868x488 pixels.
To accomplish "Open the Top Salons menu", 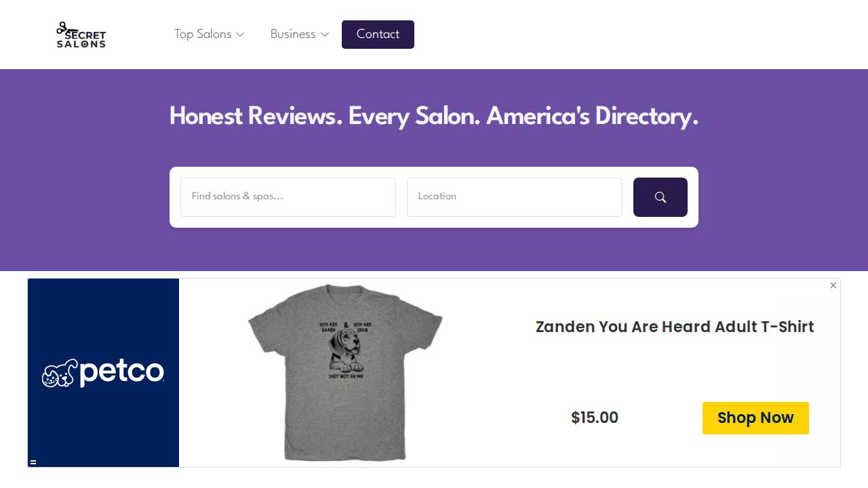I will [203, 35].
